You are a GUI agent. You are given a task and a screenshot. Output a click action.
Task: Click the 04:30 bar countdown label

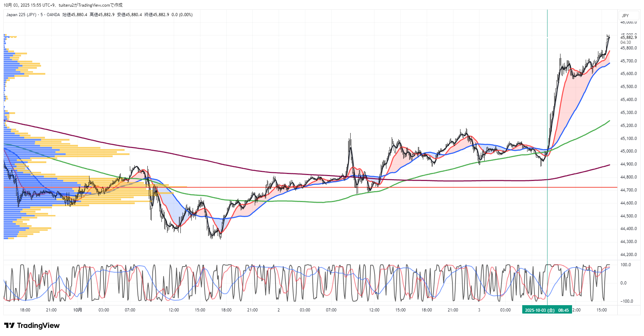tap(625, 42)
